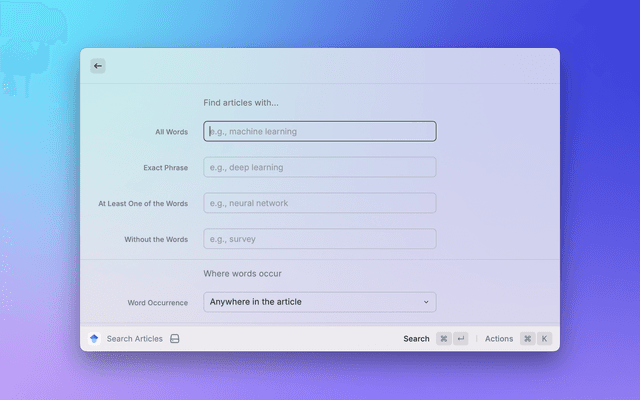The height and width of the screenshot is (400, 640).
Task: Click the Exact Phrase text field
Action: (x=320, y=167)
